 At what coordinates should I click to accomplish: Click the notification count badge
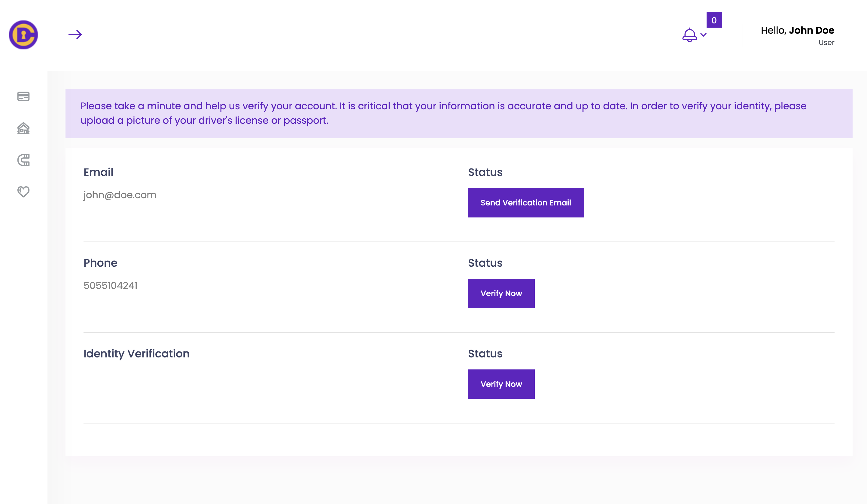click(714, 20)
